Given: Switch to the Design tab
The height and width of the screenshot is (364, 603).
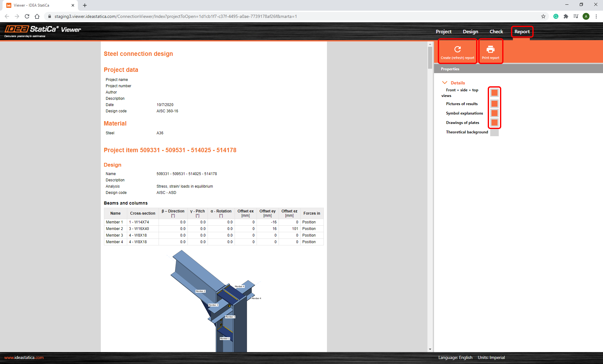Looking at the screenshot, I should [470, 32].
